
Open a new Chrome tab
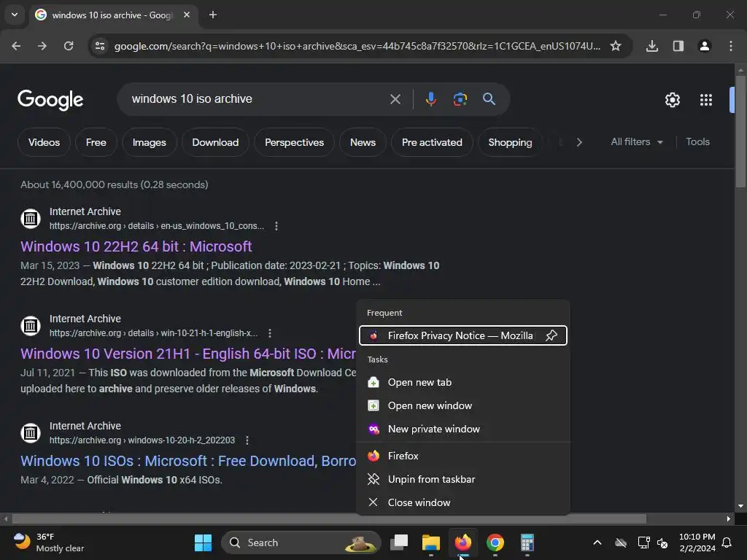point(213,15)
